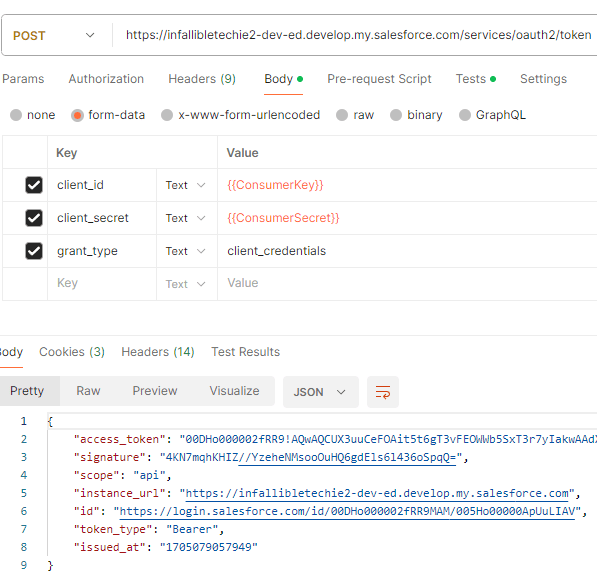Open Text type dropdown in empty Key row
This screenshot has width=597, height=579.
tap(186, 284)
